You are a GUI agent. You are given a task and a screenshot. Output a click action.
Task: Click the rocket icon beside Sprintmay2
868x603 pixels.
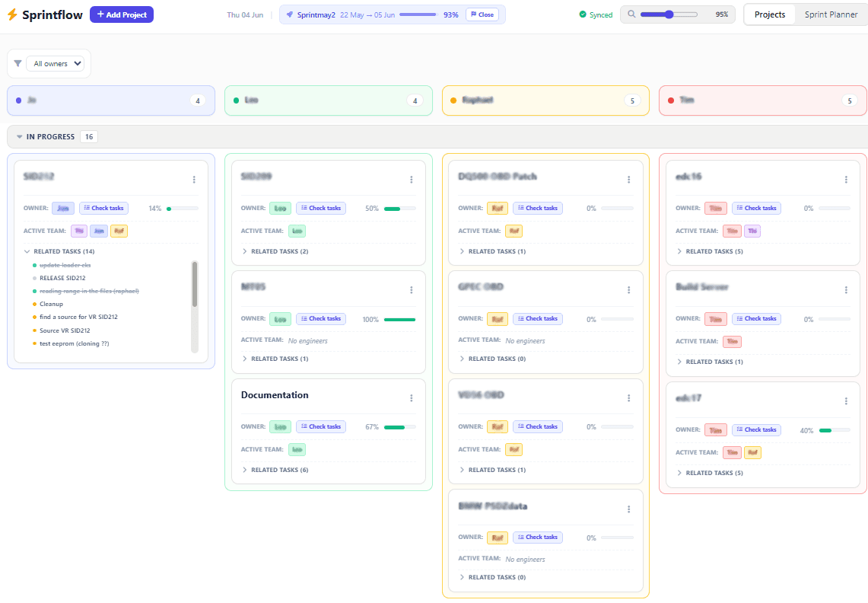[x=290, y=14]
